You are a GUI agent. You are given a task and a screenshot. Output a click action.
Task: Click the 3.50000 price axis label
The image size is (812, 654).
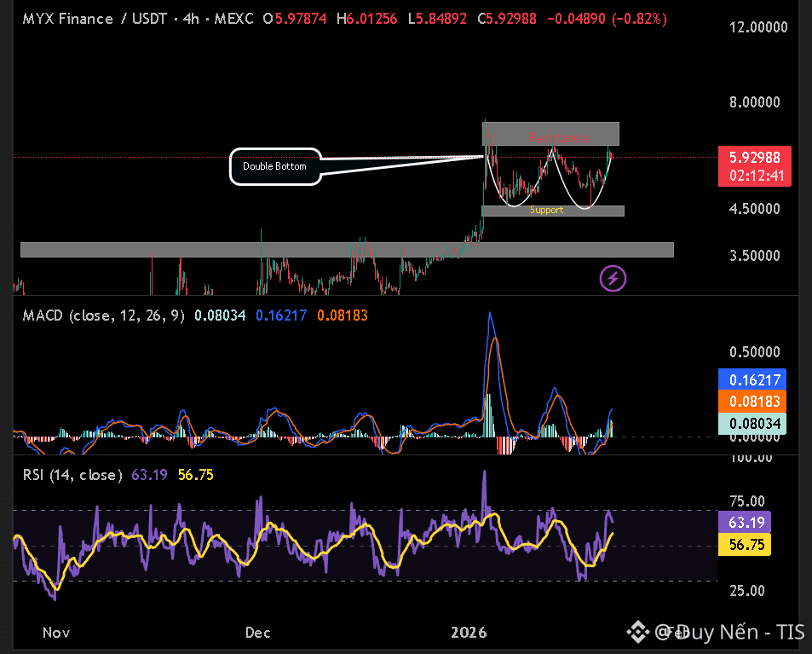[755, 256]
